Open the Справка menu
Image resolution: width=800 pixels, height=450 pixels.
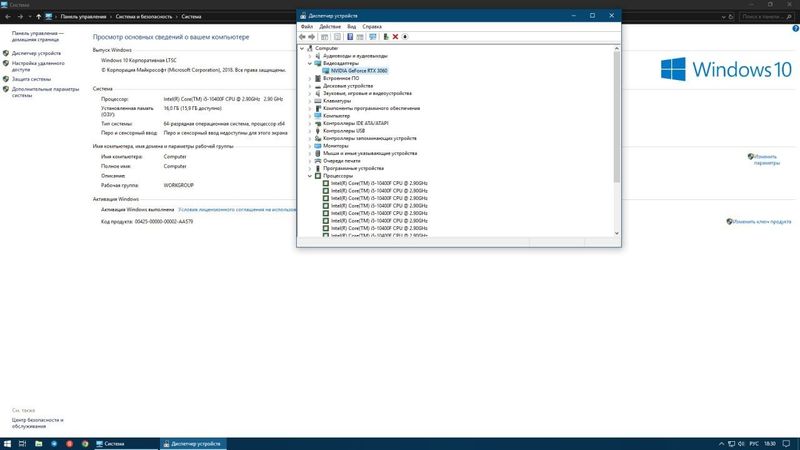coord(372,27)
